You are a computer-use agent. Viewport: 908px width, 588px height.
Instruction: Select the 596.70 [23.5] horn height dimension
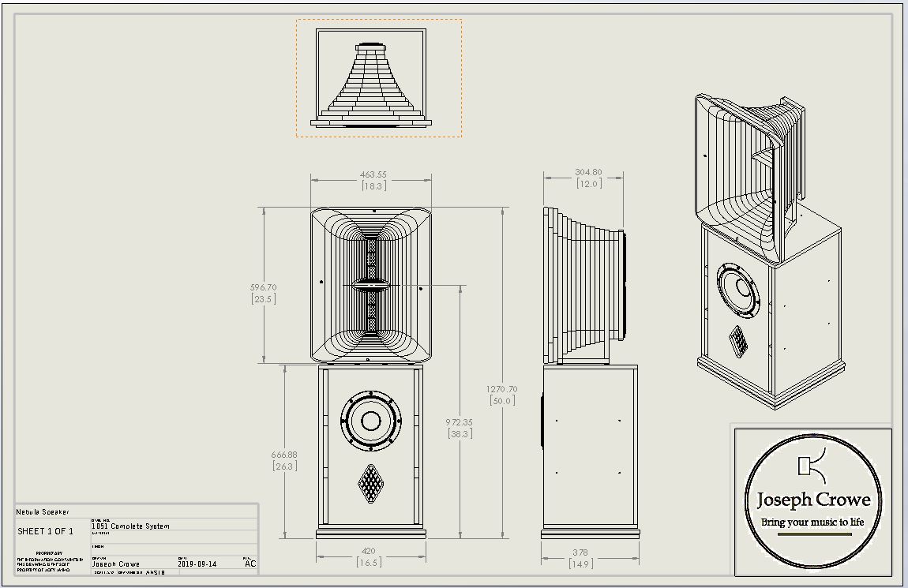tap(264, 293)
